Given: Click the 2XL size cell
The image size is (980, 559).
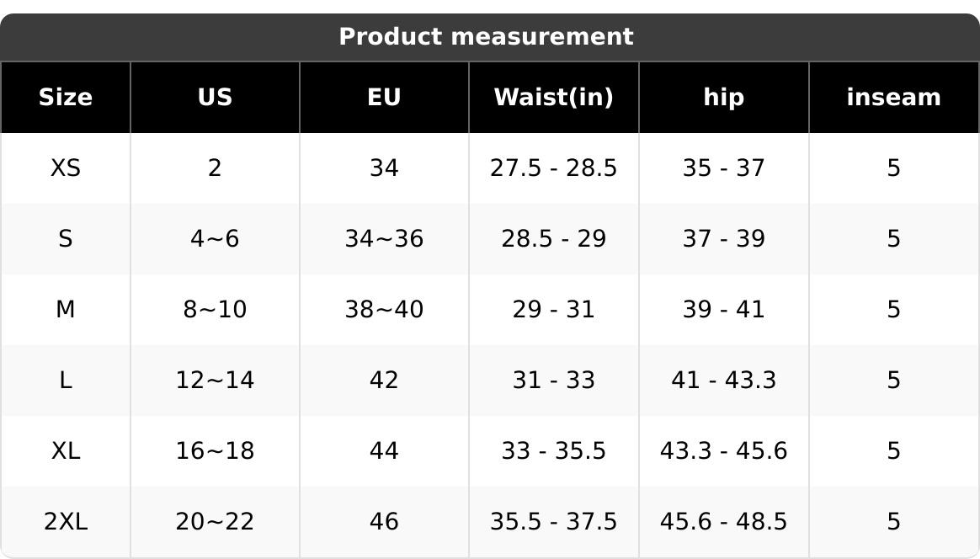Looking at the screenshot, I should pos(66,521).
